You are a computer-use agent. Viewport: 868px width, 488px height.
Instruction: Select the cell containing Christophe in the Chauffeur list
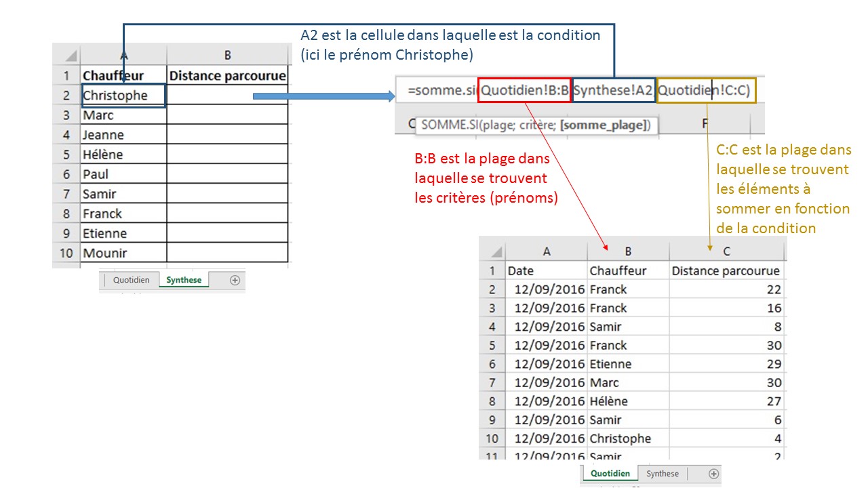[123, 96]
